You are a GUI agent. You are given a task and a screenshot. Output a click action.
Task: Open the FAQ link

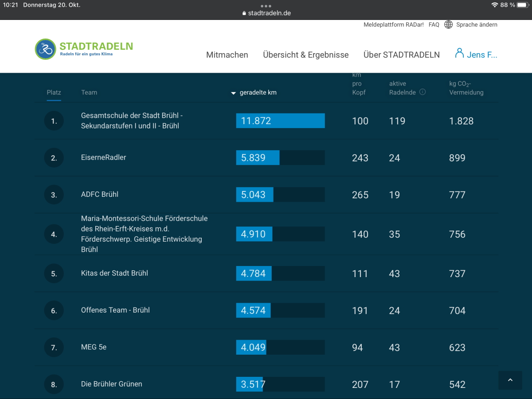coord(434,25)
